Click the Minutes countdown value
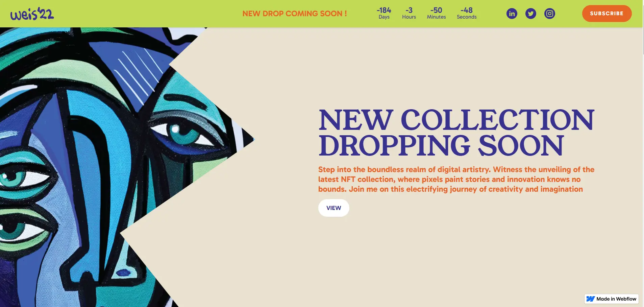This screenshot has height=307, width=644. click(x=436, y=10)
